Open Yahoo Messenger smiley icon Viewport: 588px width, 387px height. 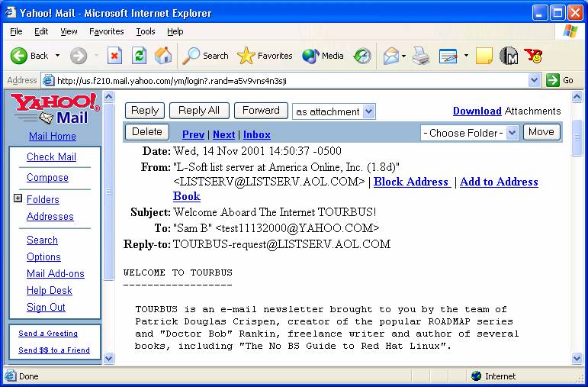tap(533, 56)
